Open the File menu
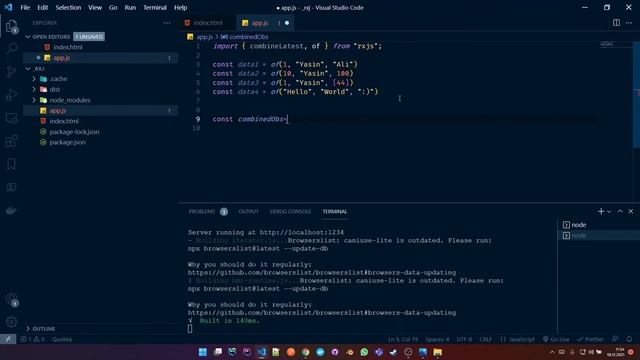 click(25, 7)
